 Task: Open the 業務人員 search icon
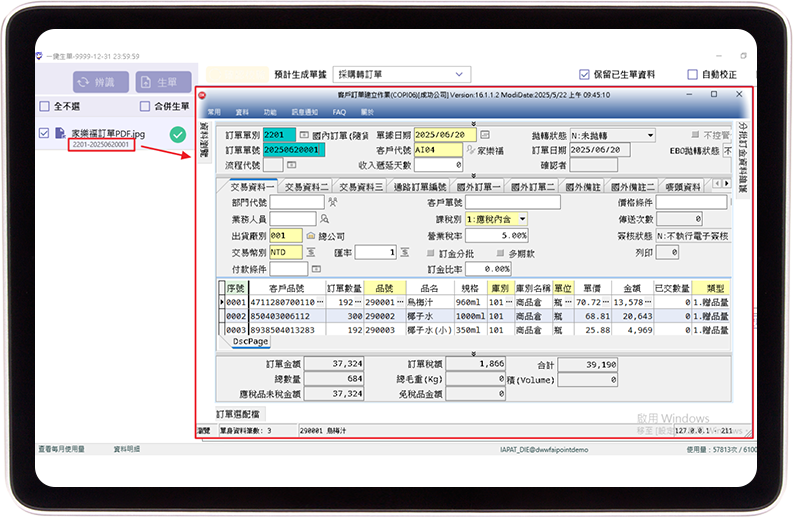point(324,218)
